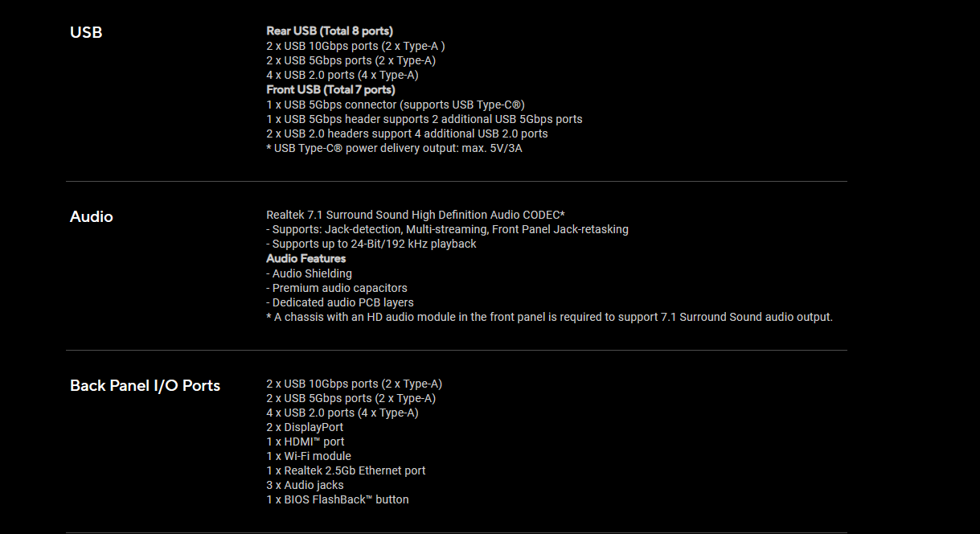Click the Audio Features subheading
The height and width of the screenshot is (534, 980).
(306, 259)
